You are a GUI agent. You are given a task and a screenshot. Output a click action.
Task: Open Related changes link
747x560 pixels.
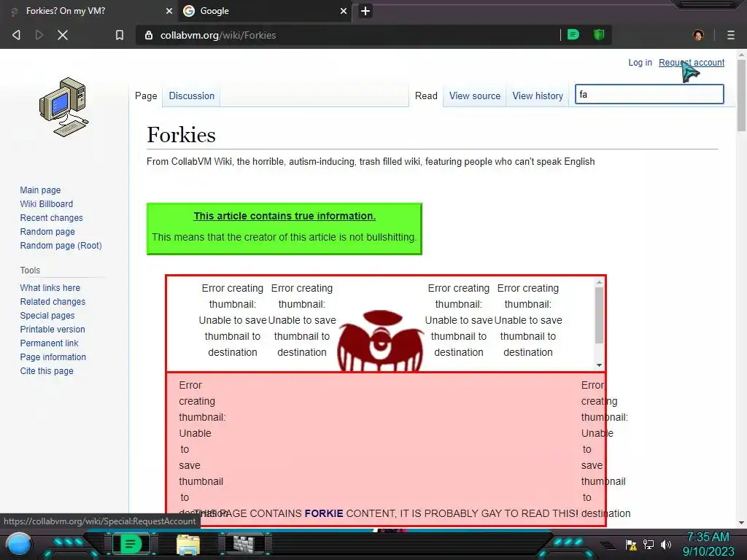tap(53, 301)
